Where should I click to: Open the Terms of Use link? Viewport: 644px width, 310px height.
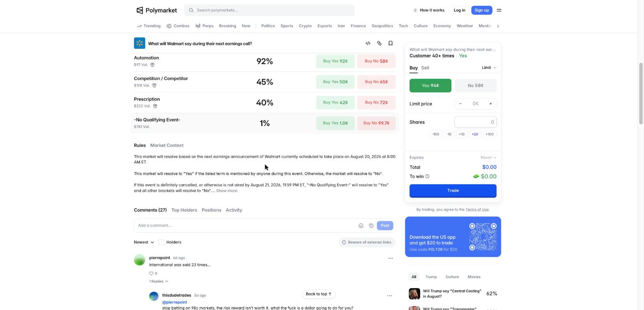(x=477, y=210)
